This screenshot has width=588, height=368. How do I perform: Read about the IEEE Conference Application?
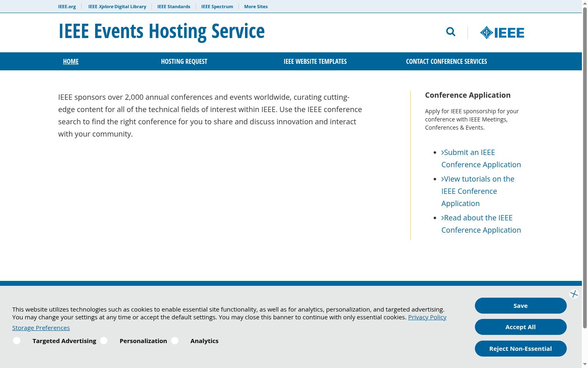pos(481,224)
